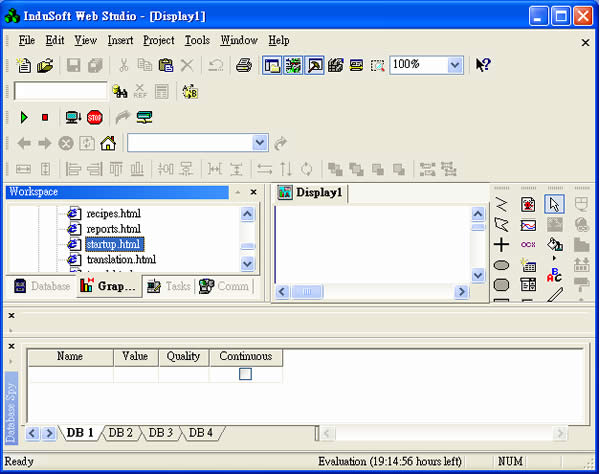Open the 100% zoom dropdown
600x474 pixels.
pos(455,65)
